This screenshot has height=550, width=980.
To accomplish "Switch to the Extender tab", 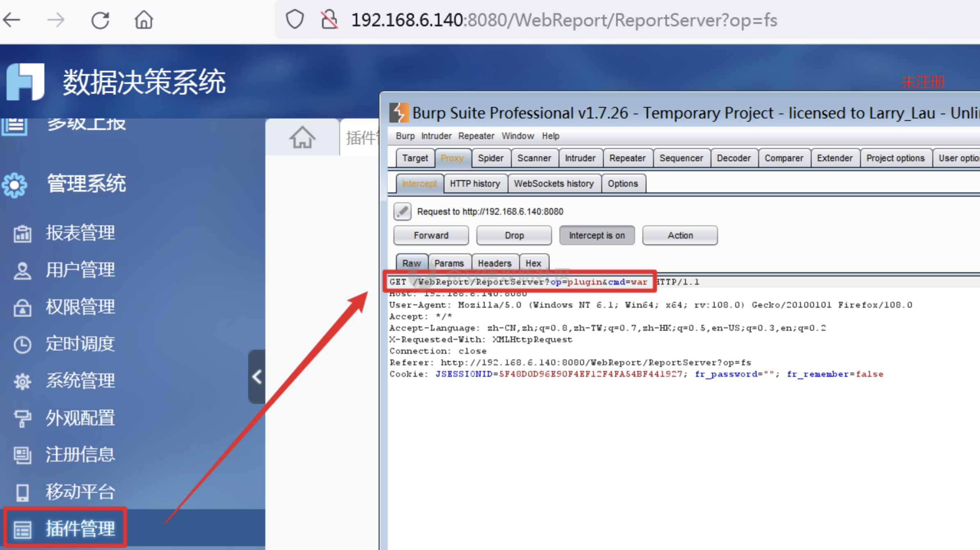I will click(x=835, y=158).
